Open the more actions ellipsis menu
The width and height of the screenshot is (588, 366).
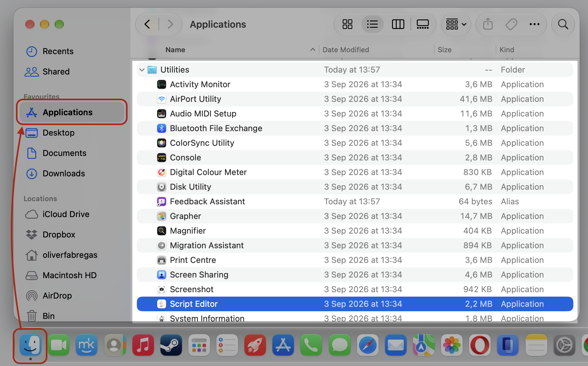(535, 24)
